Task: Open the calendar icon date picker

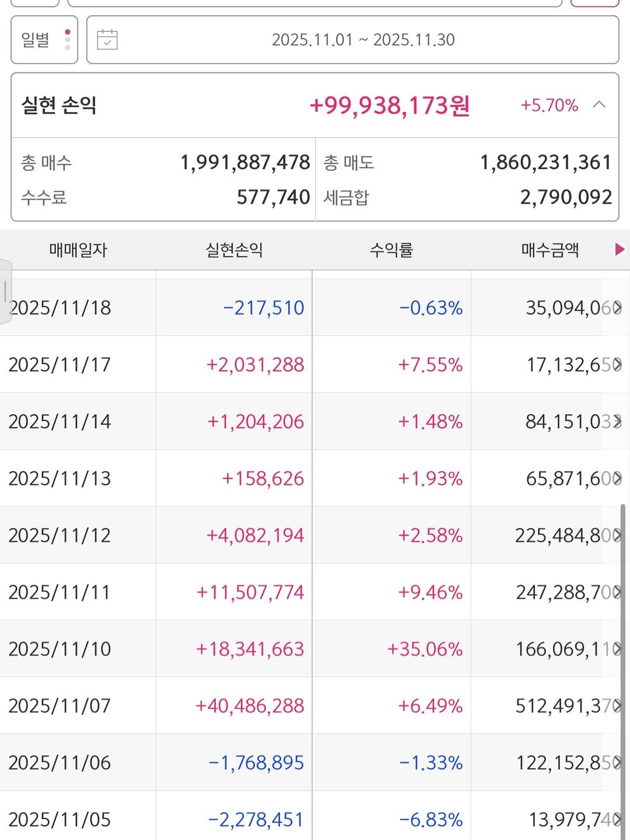Action: [107, 40]
